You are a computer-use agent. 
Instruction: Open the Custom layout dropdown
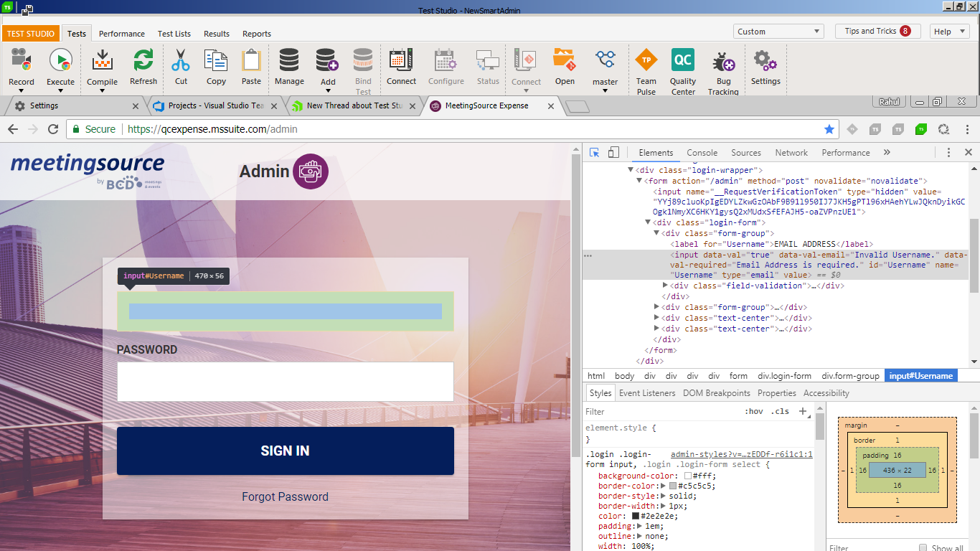778,32
